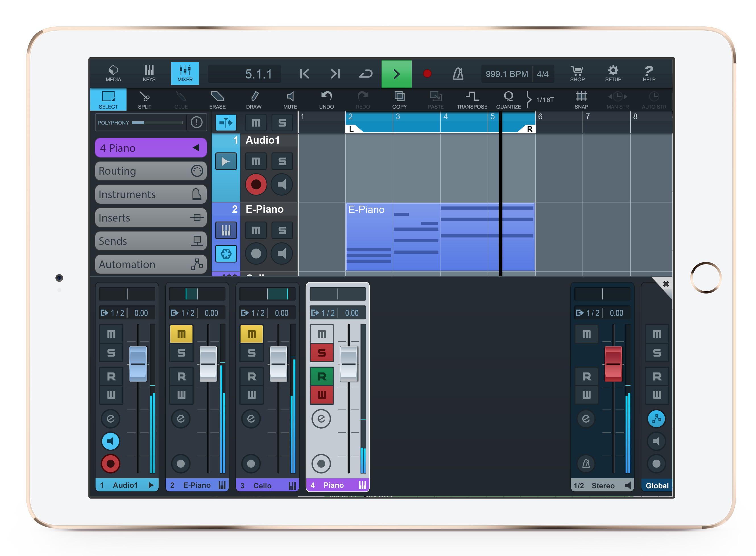Expand the Automation section

151,264
